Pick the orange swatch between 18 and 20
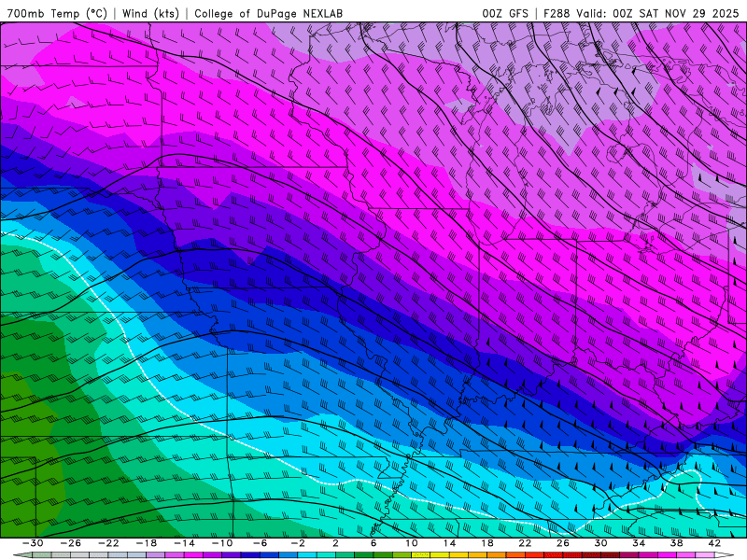 tap(496, 555)
